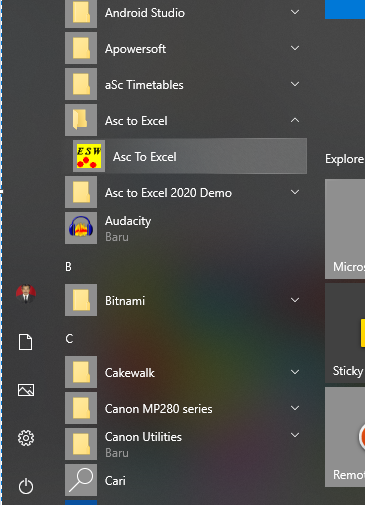Click the Power icon
The height and width of the screenshot is (505, 365).
(26, 486)
